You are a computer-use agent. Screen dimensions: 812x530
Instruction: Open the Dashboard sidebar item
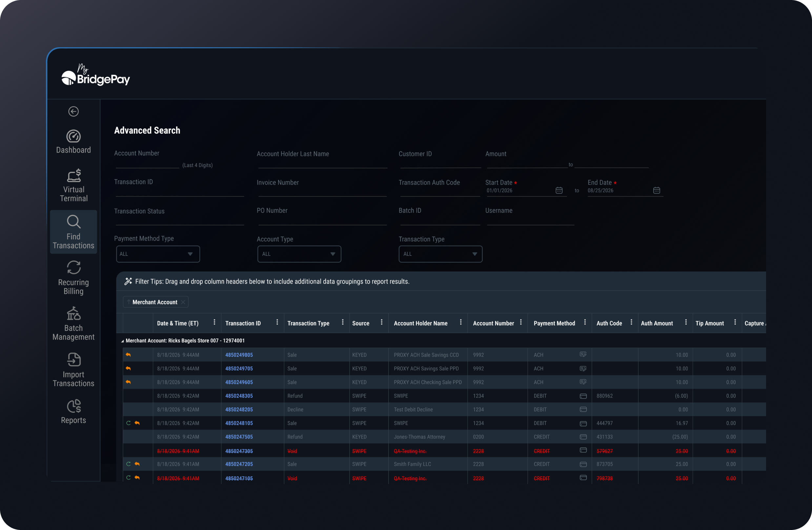pos(73,142)
